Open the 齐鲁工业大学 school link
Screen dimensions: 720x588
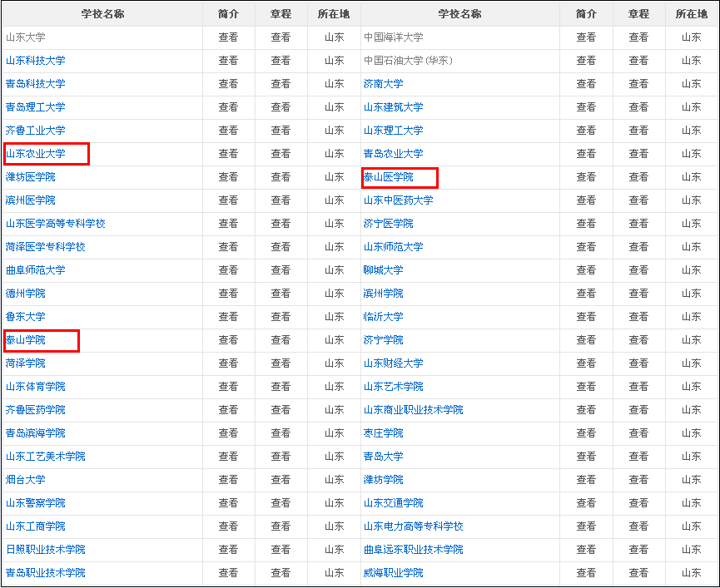tap(35, 131)
